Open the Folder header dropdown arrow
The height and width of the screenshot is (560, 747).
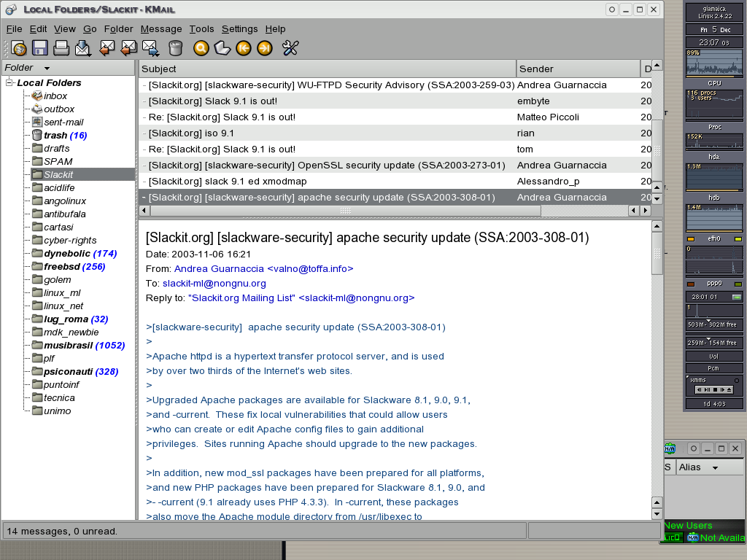(47, 68)
